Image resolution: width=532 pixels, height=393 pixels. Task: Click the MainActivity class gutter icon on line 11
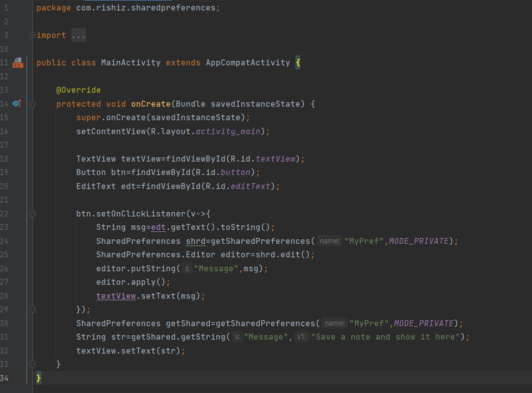click(x=16, y=60)
